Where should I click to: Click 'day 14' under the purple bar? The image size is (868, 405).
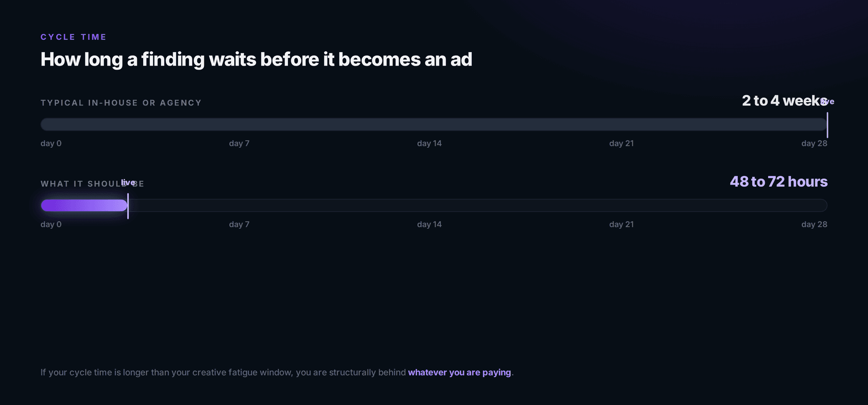[x=429, y=224]
